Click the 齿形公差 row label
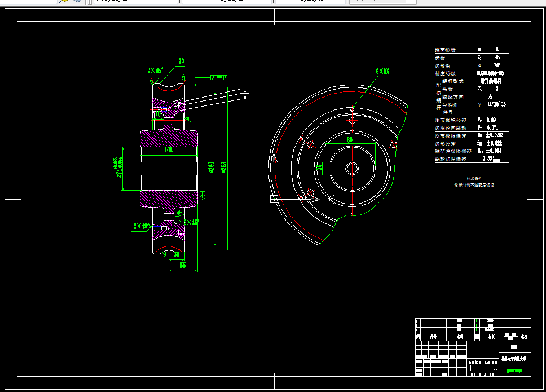 click(446, 143)
